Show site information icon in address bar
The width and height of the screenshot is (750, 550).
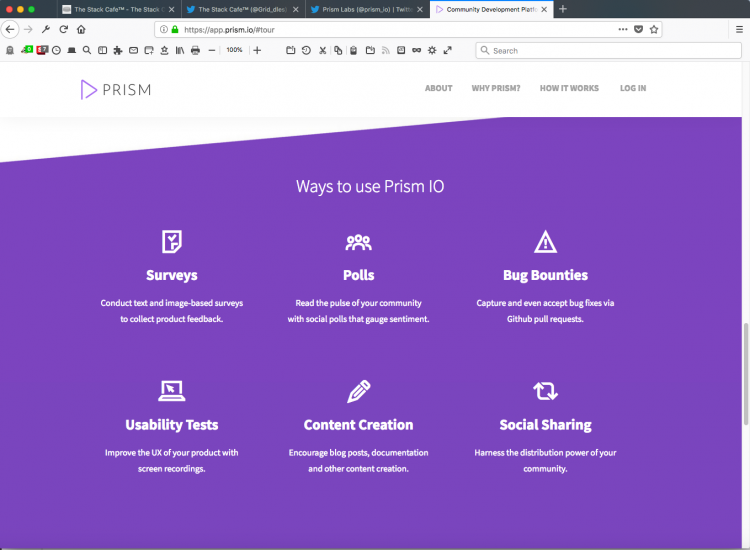164,29
